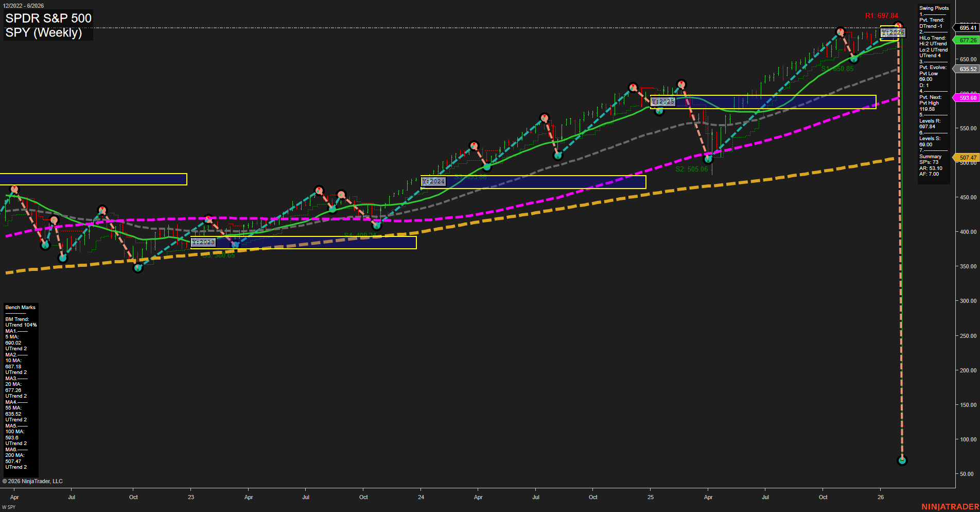Select the swing low pivot beside S2: 505.06

pos(708,159)
